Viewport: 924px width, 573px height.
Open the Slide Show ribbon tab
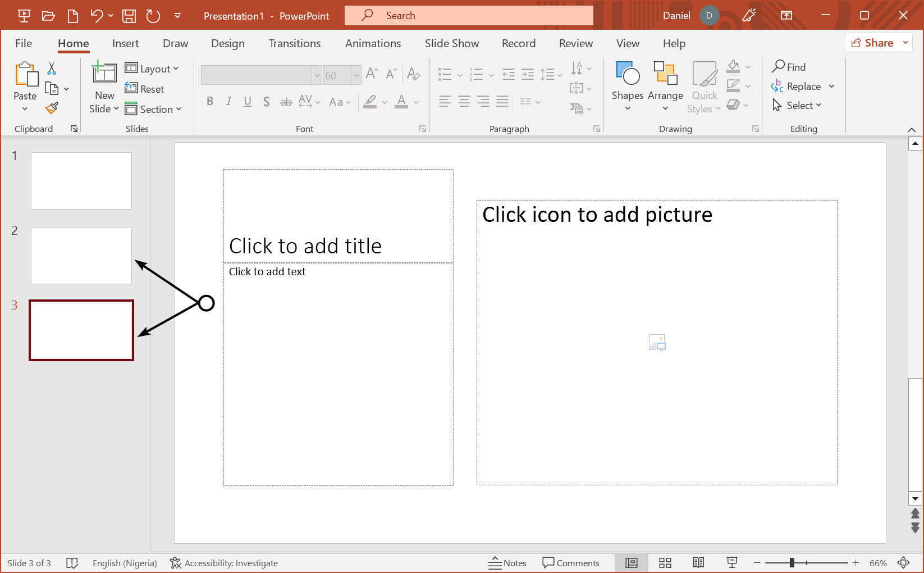coord(451,43)
